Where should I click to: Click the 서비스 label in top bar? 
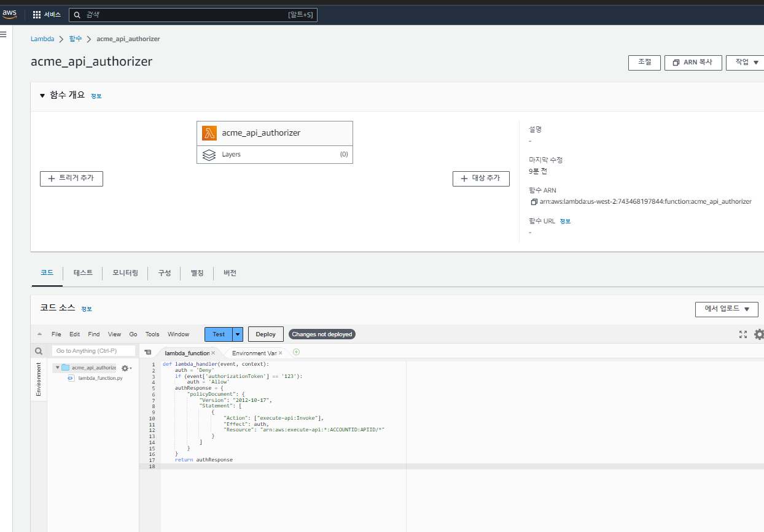pyautogui.click(x=52, y=14)
